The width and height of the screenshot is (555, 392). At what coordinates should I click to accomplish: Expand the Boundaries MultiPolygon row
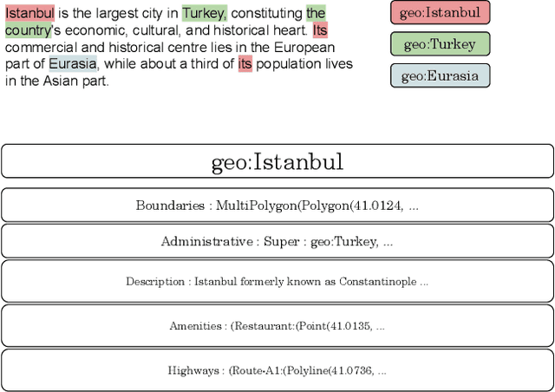(277, 206)
